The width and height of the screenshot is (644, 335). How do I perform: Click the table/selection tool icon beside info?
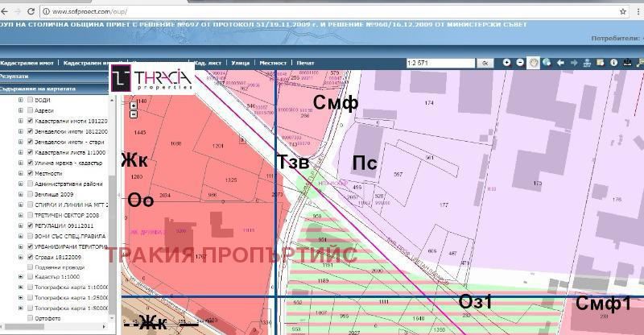pos(600,63)
